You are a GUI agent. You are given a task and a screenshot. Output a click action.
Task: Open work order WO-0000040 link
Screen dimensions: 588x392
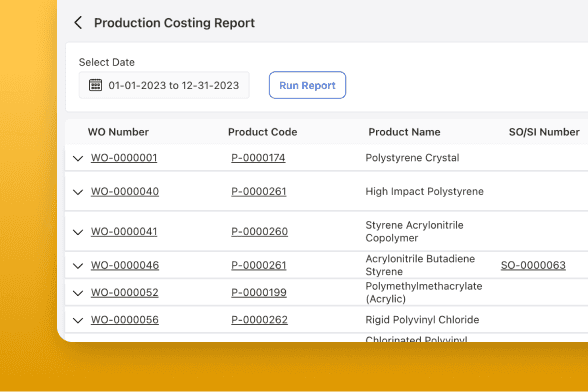[125, 192]
